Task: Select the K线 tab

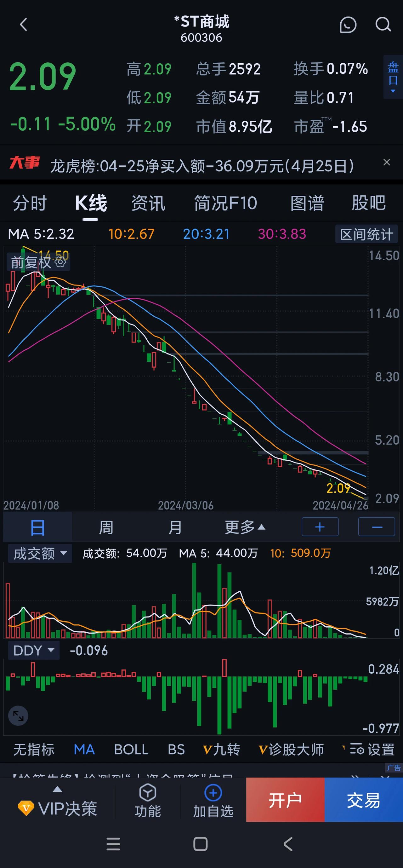Action: (x=91, y=203)
